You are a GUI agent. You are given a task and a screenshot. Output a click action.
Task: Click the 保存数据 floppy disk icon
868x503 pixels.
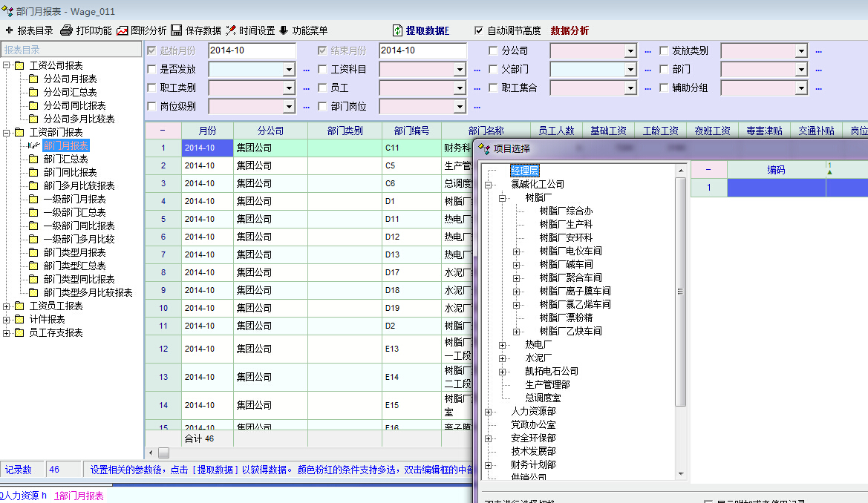click(x=177, y=30)
